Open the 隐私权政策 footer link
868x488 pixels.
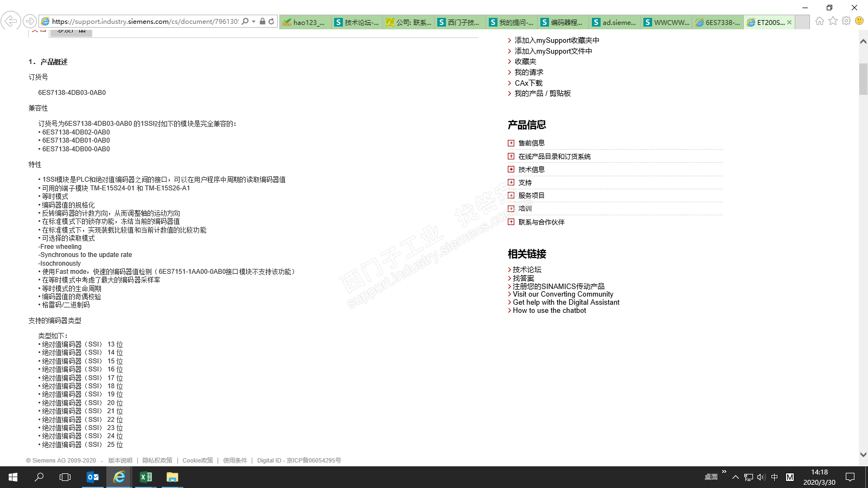pos(157,460)
